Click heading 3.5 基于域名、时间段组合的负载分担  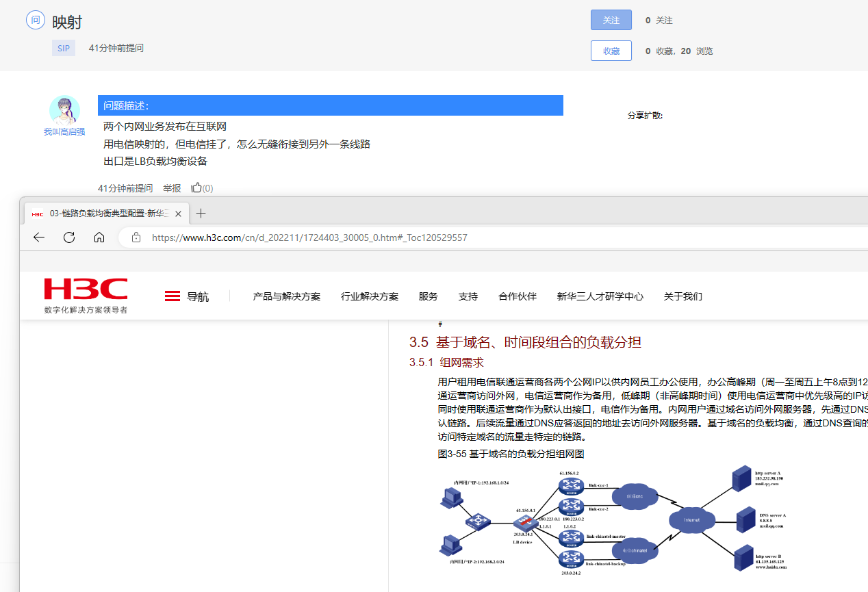click(525, 342)
